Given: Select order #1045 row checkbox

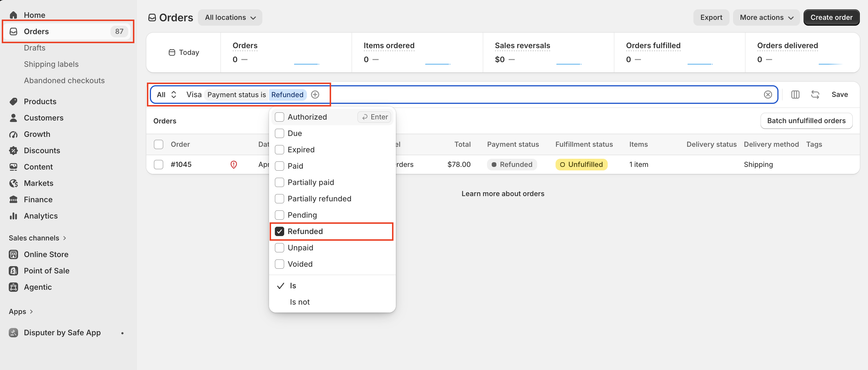Looking at the screenshot, I should [x=158, y=165].
